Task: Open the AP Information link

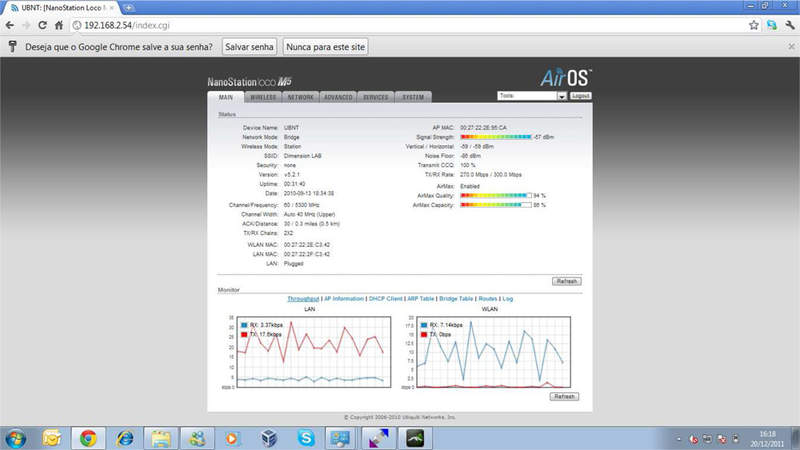Action: click(344, 298)
